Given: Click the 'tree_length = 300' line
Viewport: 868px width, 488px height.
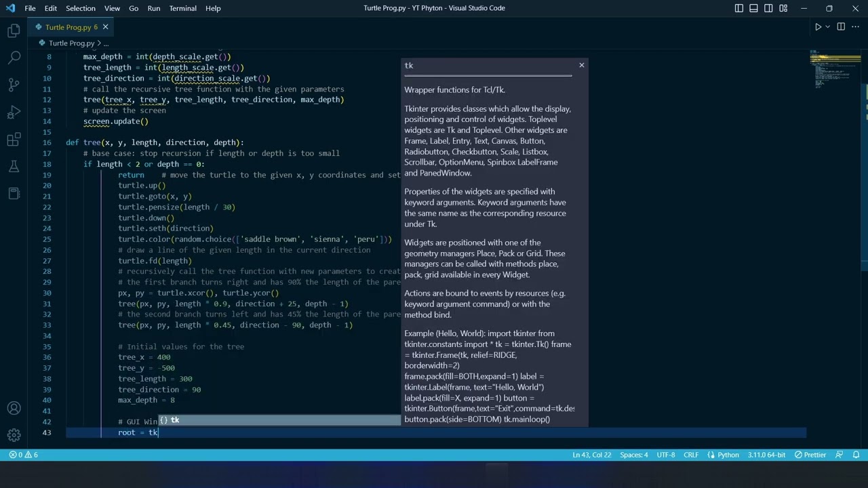Looking at the screenshot, I should point(155,379).
